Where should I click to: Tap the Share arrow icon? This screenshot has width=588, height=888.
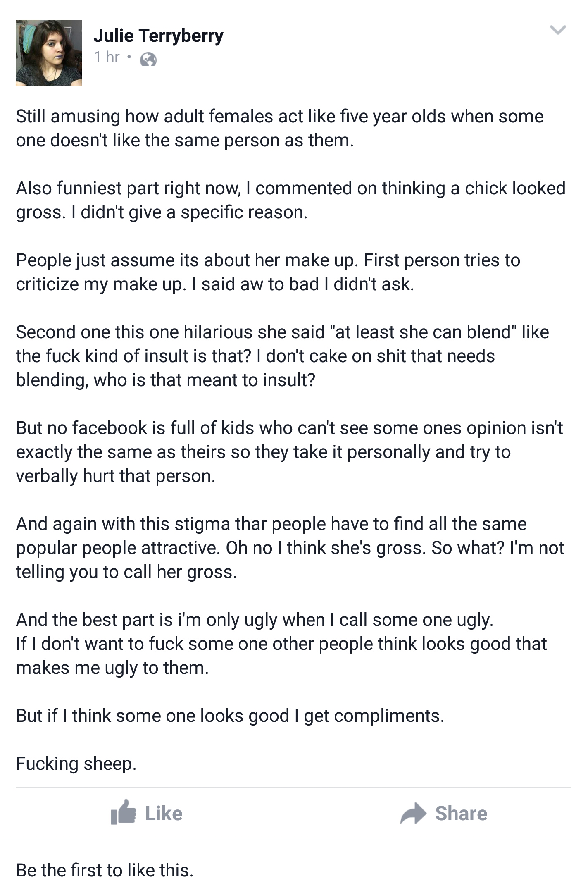point(413,813)
